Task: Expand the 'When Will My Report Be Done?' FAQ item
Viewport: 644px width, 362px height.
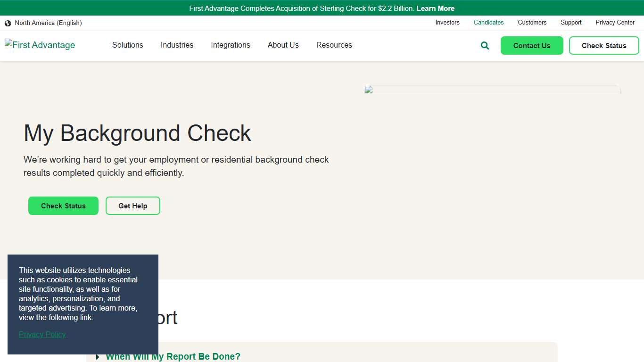Action: (173, 357)
